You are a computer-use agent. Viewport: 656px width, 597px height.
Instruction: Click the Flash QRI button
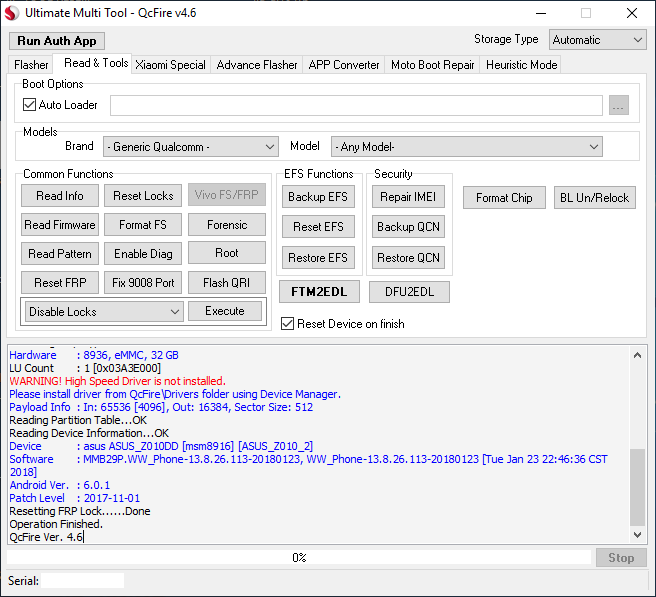[x=227, y=283]
